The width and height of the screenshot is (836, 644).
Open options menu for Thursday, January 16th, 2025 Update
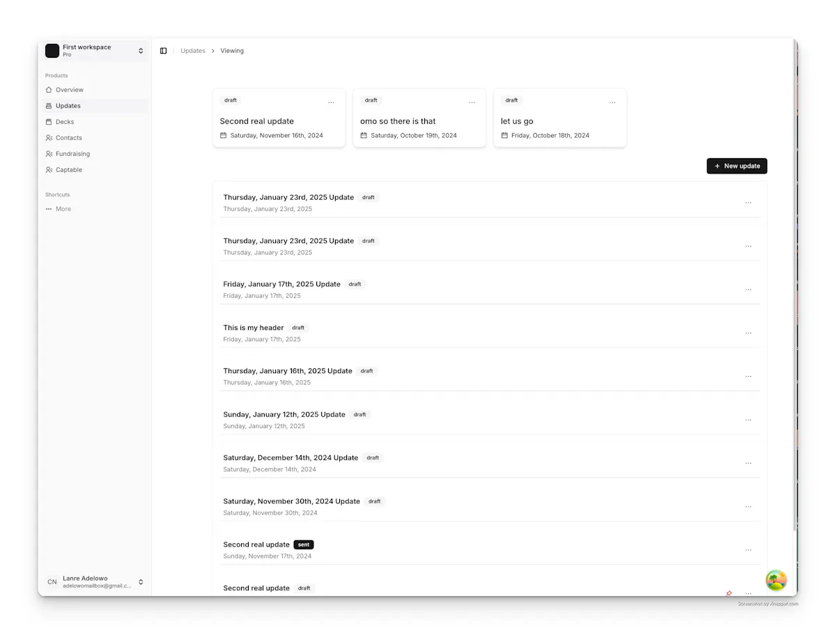point(748,377)
